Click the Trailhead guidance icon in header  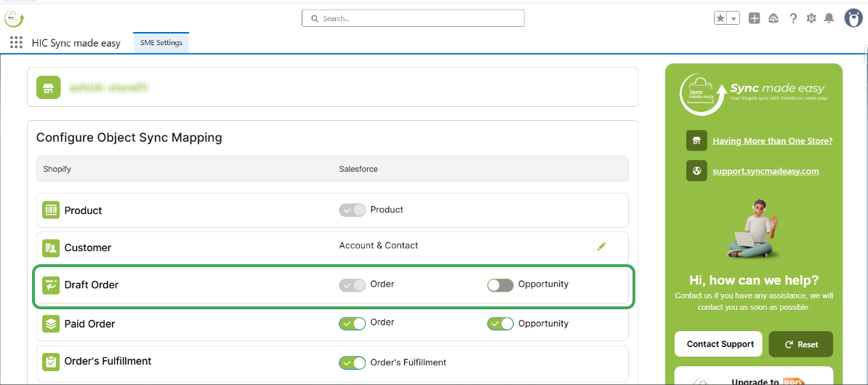[x=773, y=18]
